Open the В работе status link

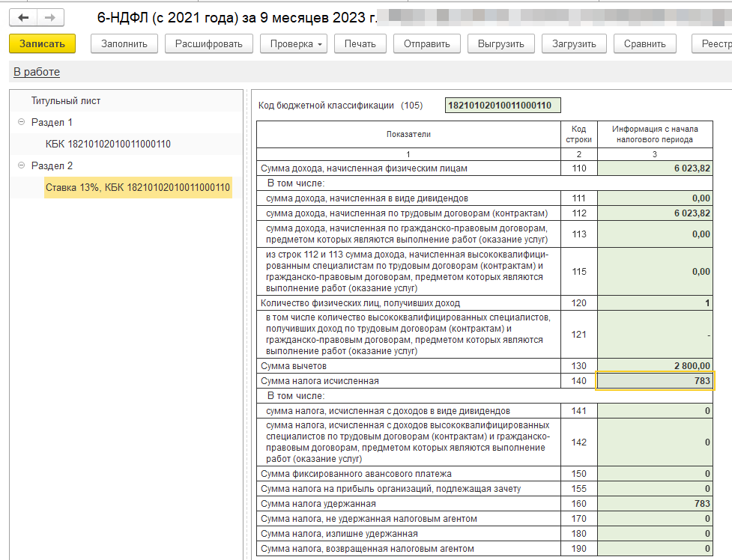pyautogui.click(x=37, y=72)
